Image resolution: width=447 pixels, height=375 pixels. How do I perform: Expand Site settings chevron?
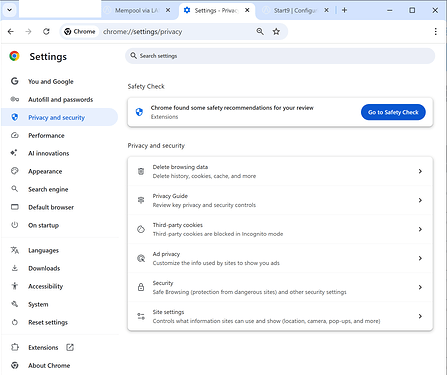point(420,316)
